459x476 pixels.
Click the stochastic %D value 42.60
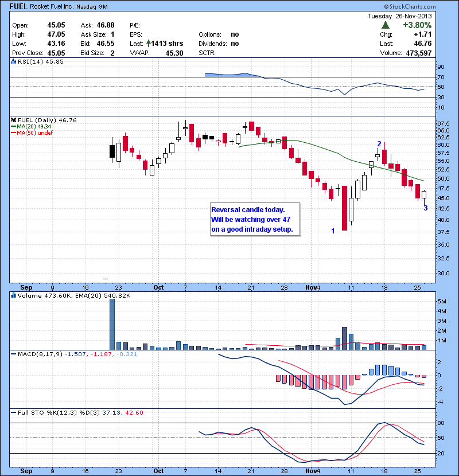click(x=134, y=412)
